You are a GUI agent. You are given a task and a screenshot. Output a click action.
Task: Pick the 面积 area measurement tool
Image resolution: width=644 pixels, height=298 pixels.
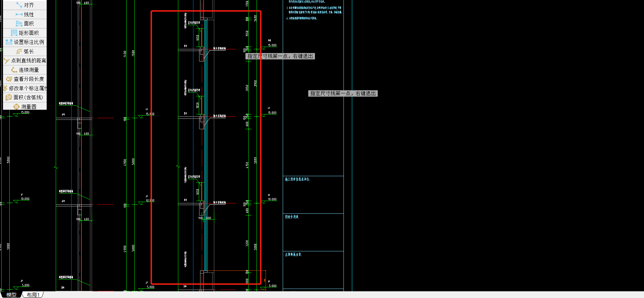tap(25, 23)
